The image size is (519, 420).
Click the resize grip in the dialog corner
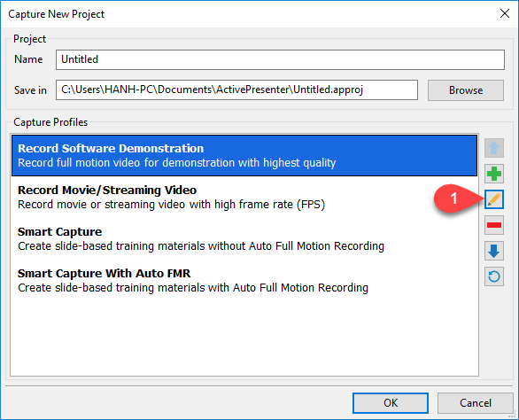[x=513, y=414]
